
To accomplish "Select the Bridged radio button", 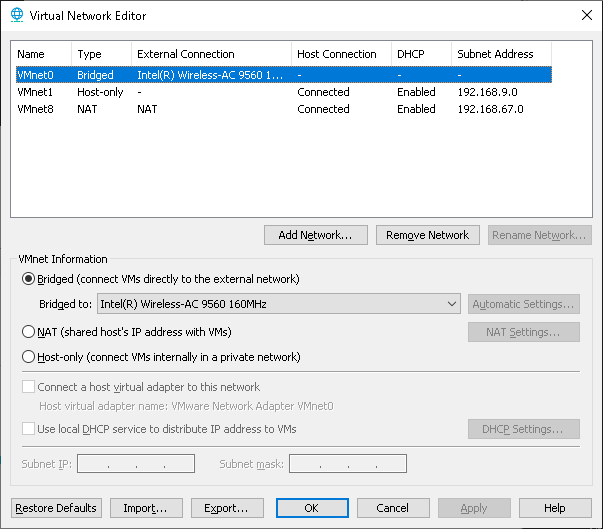I will pos(29,279).
